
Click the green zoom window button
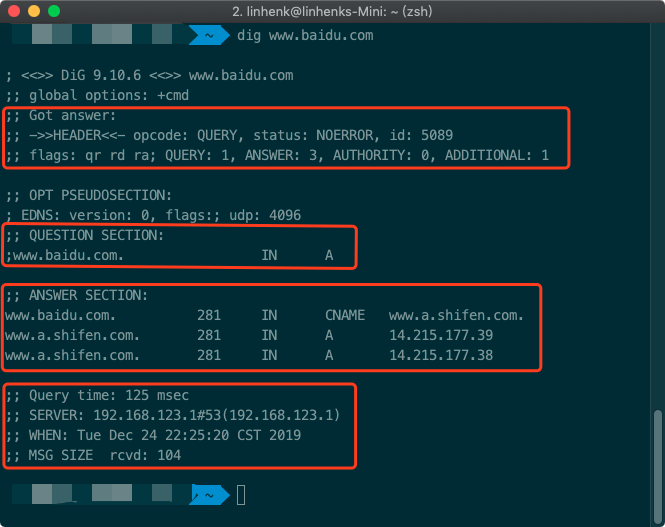click(x=54, y=11)
